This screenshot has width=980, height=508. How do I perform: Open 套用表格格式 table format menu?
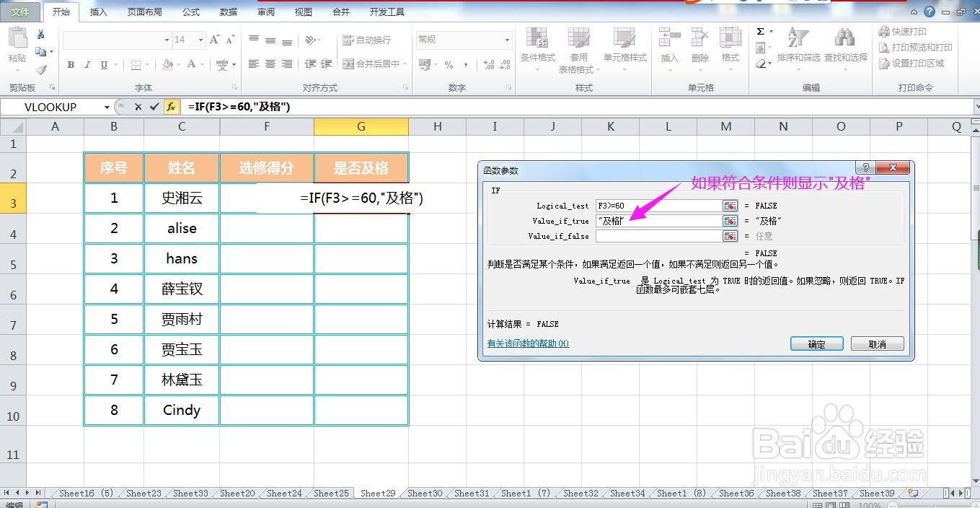[578, 50]
